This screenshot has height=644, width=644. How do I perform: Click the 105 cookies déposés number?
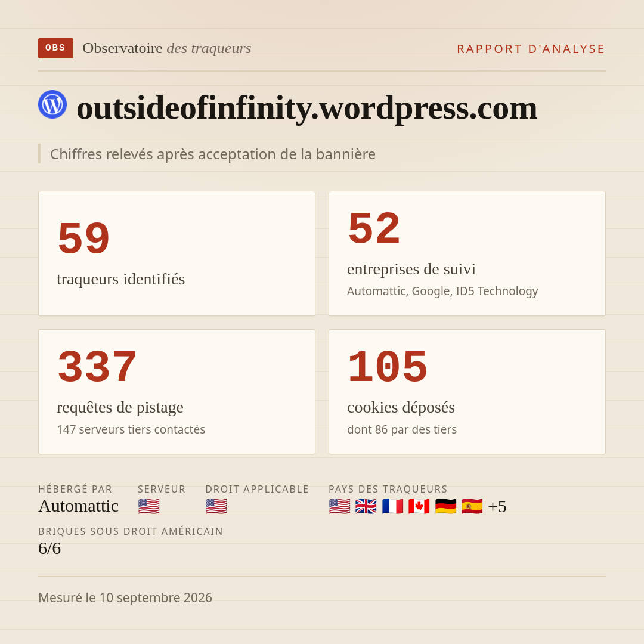pyautogui.click(x=388, y=366)
